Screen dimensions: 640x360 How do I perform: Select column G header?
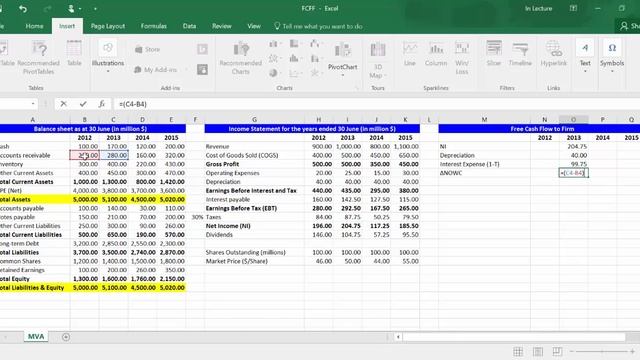point(254,120)
